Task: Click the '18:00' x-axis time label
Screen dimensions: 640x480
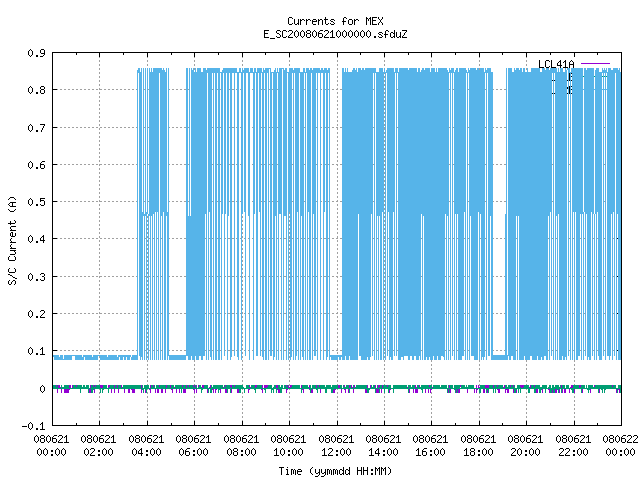Action: (x=478, y=452)
